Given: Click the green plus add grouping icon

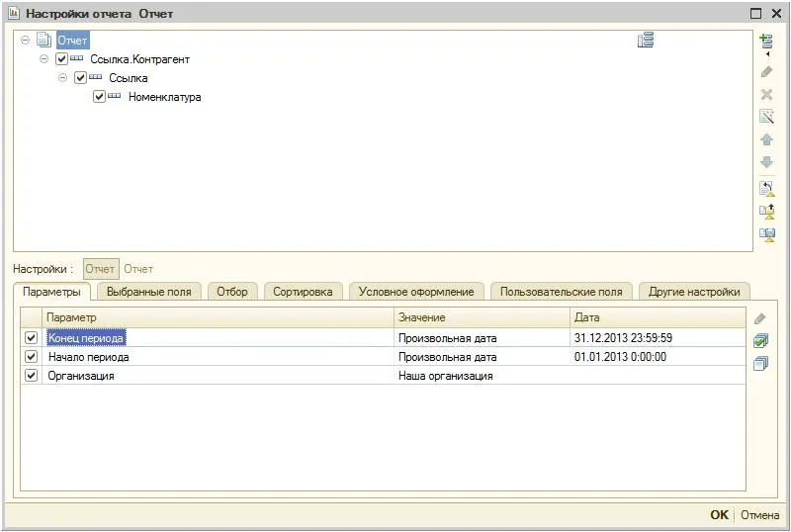Looking at the screenshot, I should coord(766,42).
